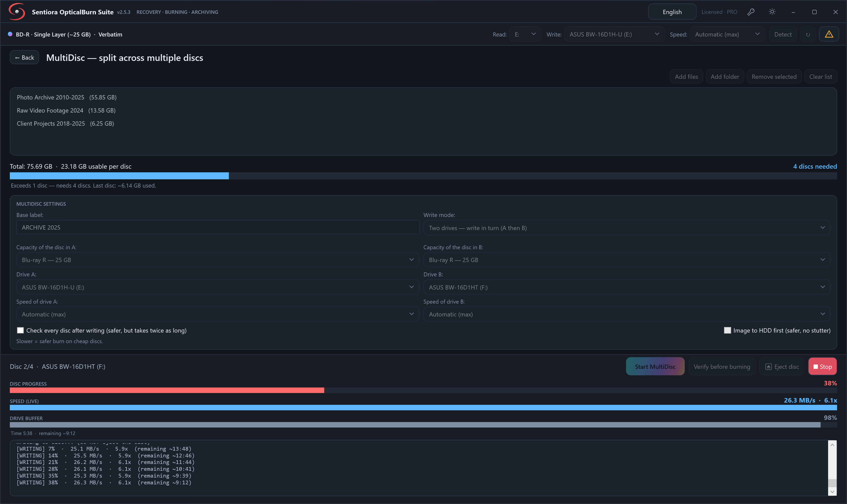
Task: Toggle the light/dark theme sun icon
Action: click(772, 12)
